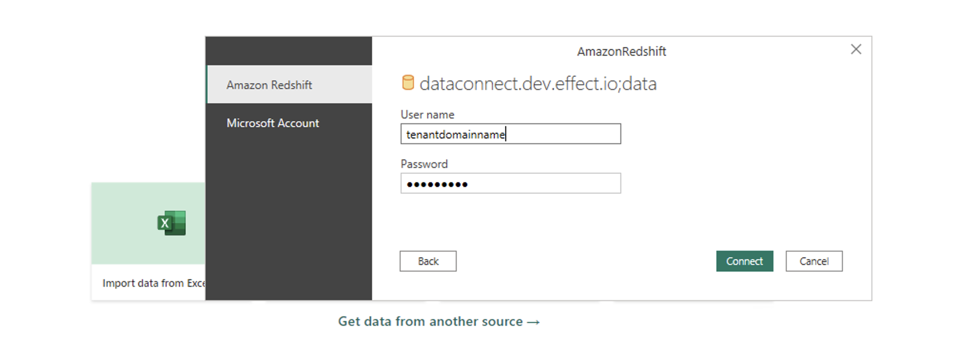This screenshot has height=353, width=980.
Task: Focus the User name text field
Action: [x=510, y=134]
